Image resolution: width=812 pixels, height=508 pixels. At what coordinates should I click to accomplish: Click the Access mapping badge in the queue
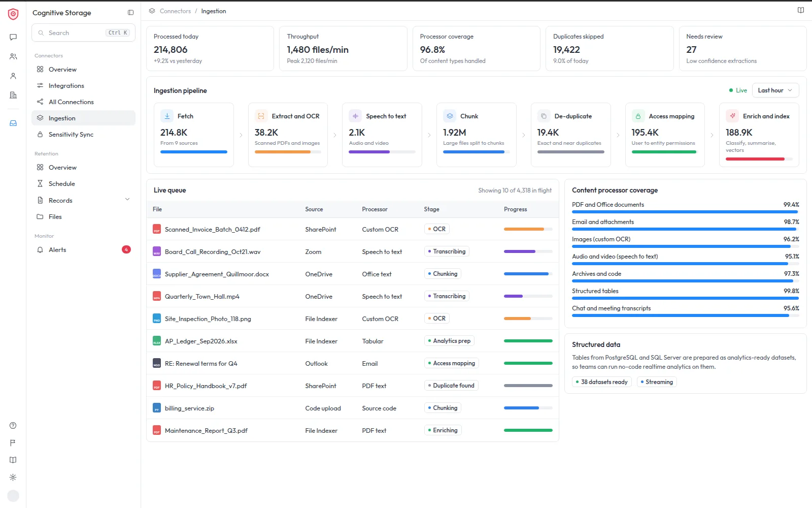452,363
